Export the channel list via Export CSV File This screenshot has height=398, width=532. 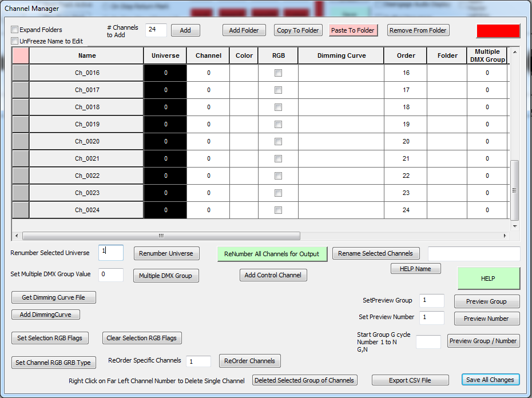[x=410, y=380]
